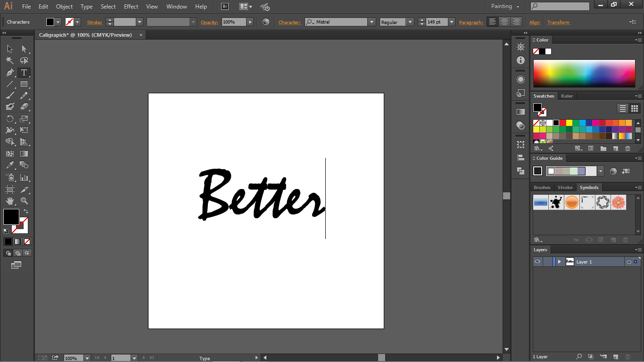Image resolution: width=644 pixels, height=362 pixels.
Task: Open the Type menu
Action: (x=87, y=7)
